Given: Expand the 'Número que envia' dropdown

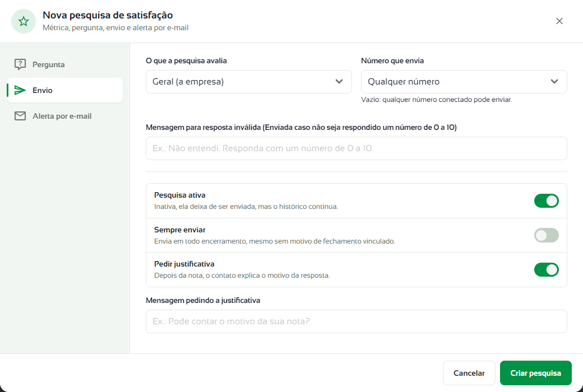Looking at the screenshot, I should (x=464, y=82).
